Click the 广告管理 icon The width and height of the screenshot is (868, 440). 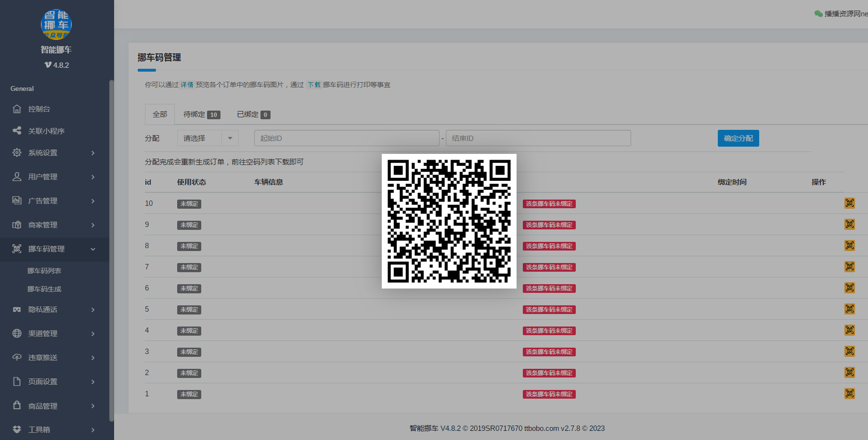(x=17, y=201)
